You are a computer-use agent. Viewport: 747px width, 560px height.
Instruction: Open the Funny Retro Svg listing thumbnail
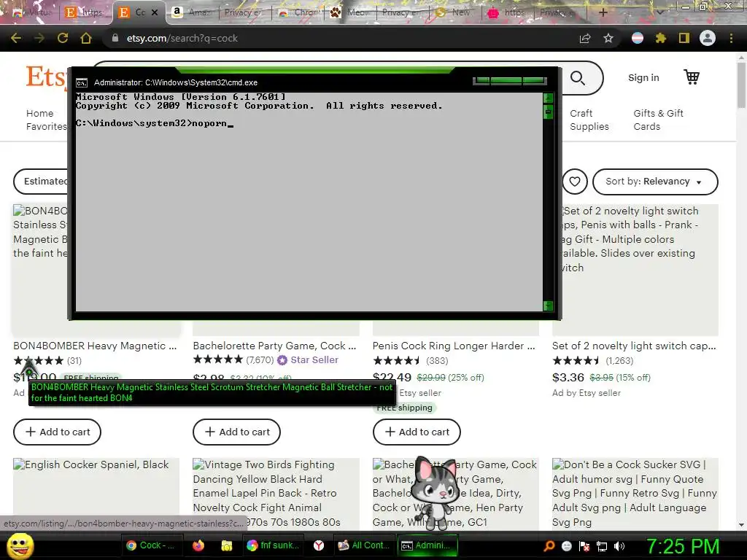(635, 493)
